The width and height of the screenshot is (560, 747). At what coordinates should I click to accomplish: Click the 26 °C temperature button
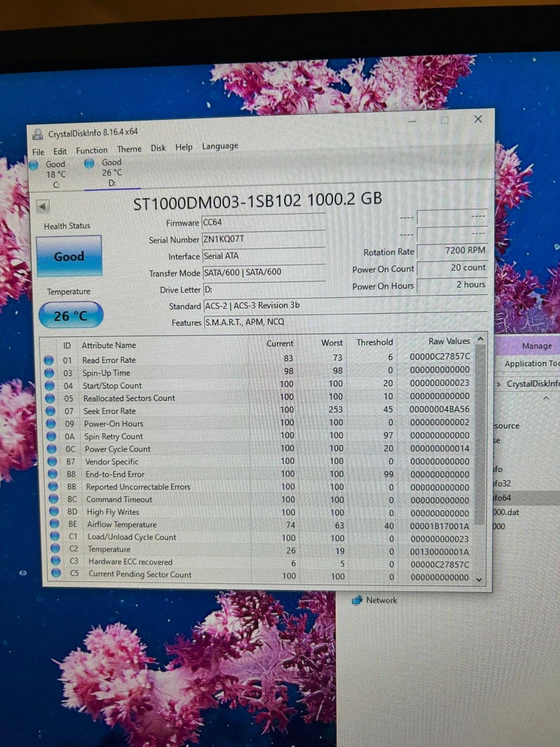71,315
